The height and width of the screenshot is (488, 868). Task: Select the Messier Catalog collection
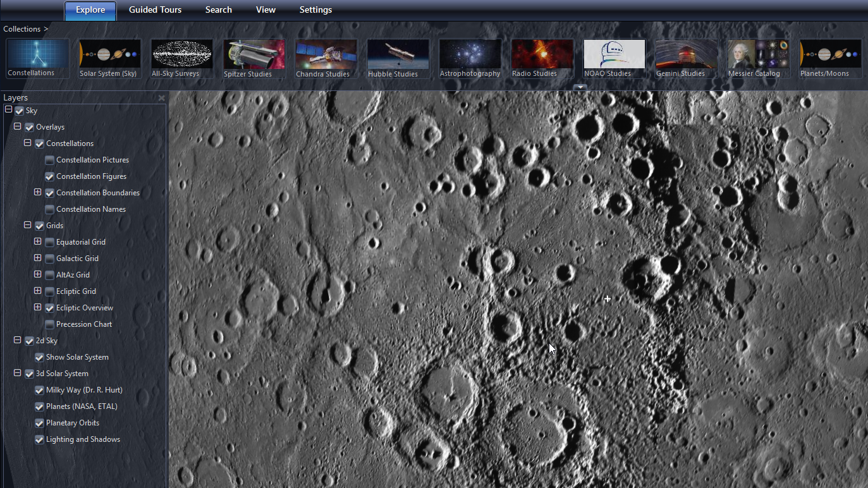pyautogui.click(x=759, y=59)
